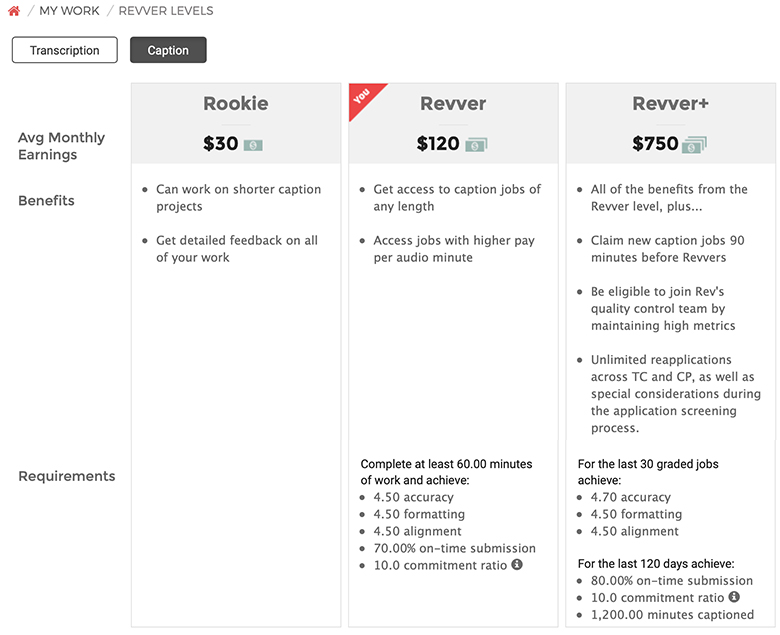
Task: Click the Revver level heading
Action: pos(453,103)
